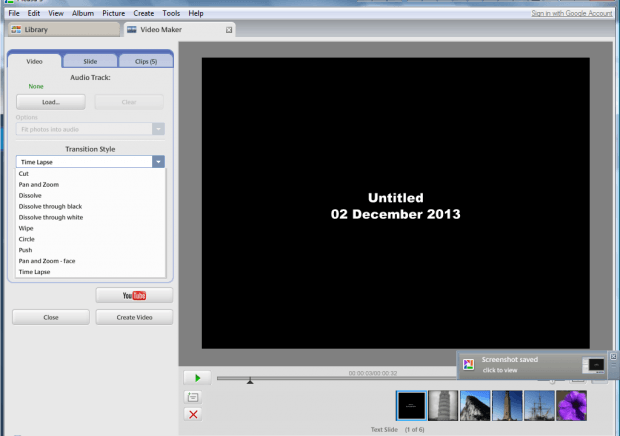Choose Pan and Zoom - face option
The height and width of the screenshot is (436, 620).
coord(47,261)
